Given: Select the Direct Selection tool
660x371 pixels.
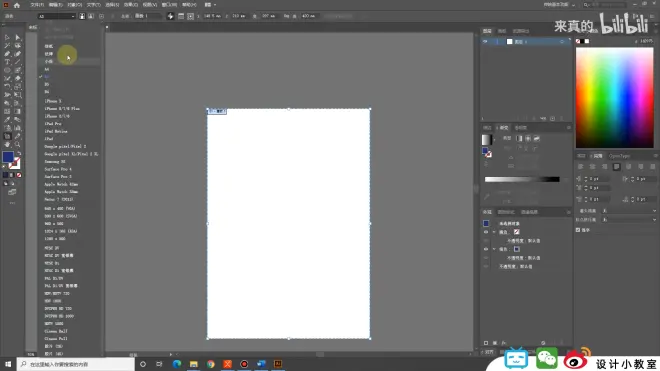Looking at the screenshot, I should click(18, 37).
